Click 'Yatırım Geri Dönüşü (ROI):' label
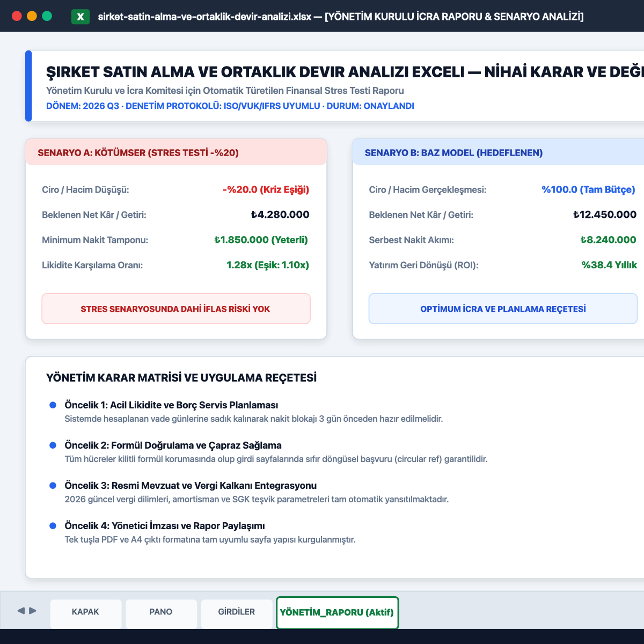Viewport: 644px width, 644px height. click(x=423, y=266)
